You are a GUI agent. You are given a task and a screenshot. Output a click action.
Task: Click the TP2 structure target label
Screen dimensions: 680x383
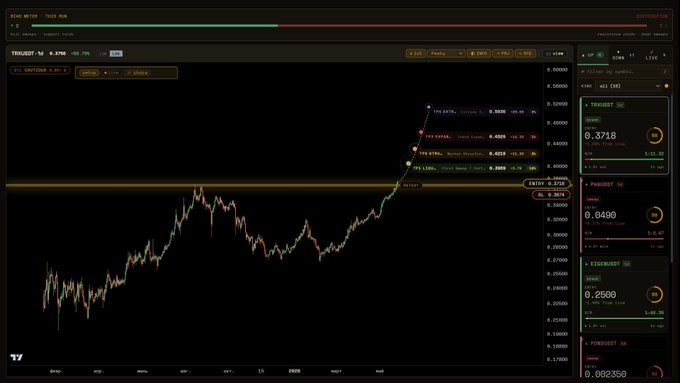click(478, 154)
